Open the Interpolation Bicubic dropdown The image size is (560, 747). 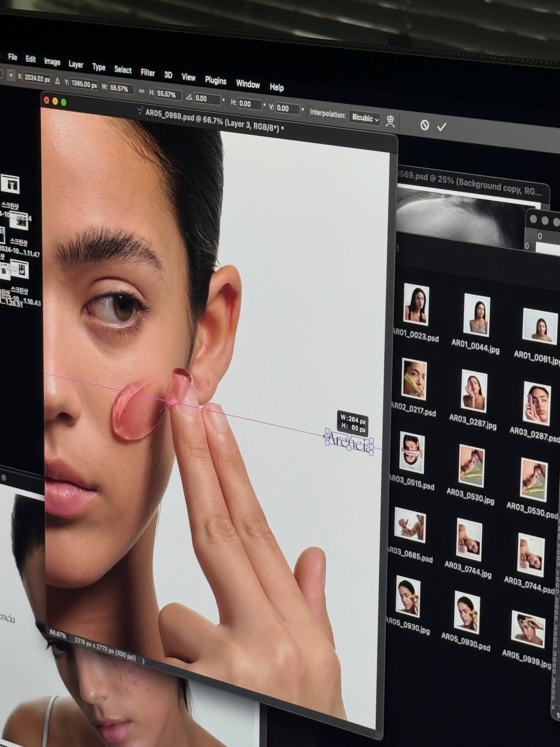pyautogui.click(x=365, y=118)
